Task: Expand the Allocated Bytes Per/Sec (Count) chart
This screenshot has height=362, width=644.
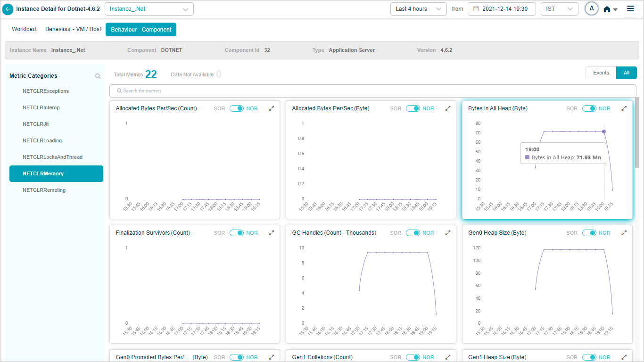Action: coord(271,108)
